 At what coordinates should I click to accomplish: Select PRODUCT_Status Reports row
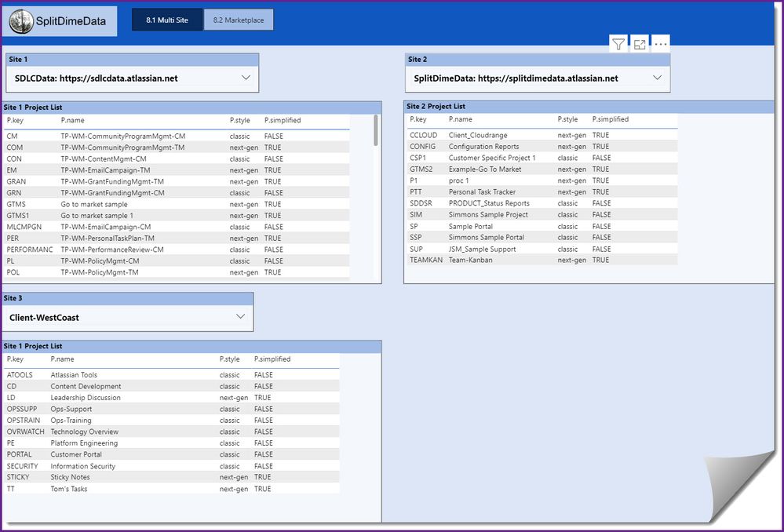542,203
